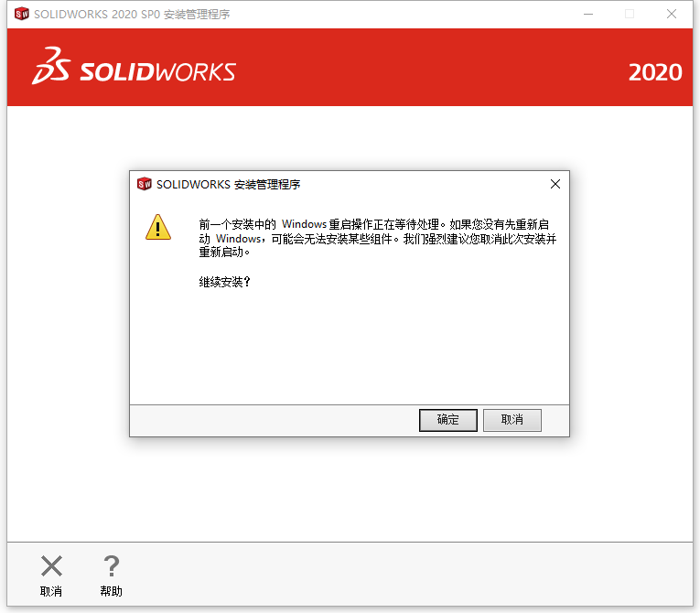
Task: Click the 继续安装？ prompt text
Action: [225, 282]
